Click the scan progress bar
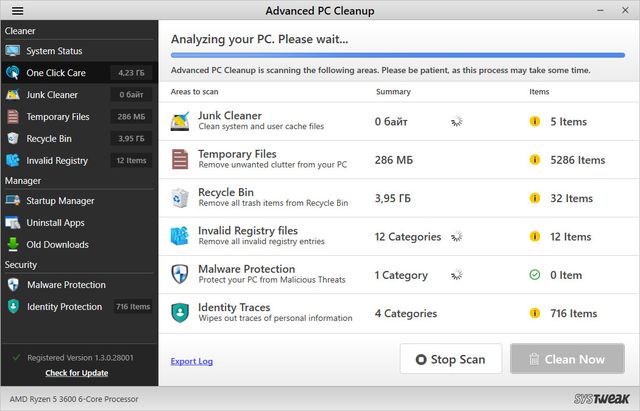 click(397, 55)
